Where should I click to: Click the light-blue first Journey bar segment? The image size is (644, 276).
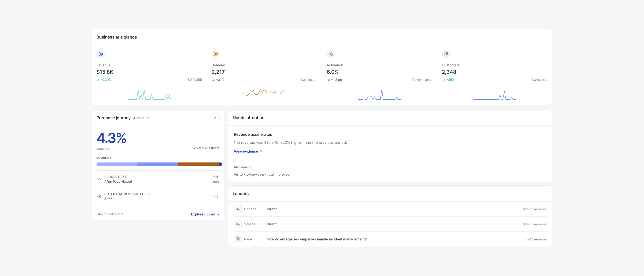[117, 164]
